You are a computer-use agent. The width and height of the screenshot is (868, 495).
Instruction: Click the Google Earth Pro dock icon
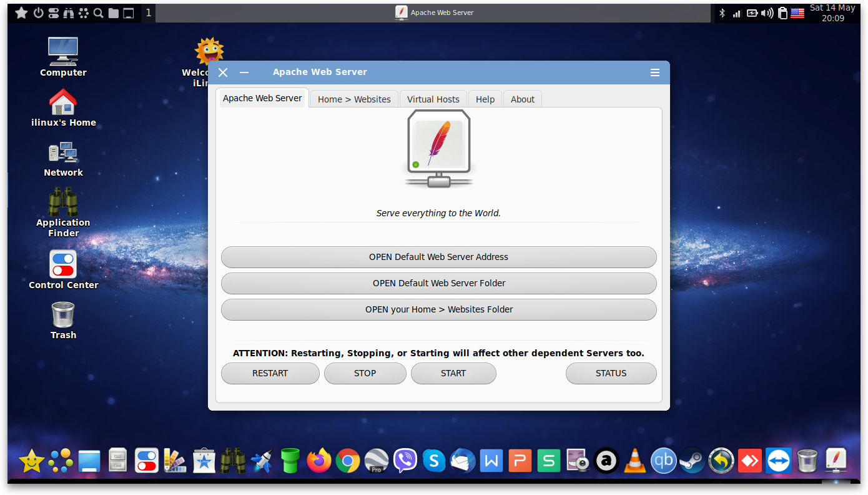click(377, 461)
